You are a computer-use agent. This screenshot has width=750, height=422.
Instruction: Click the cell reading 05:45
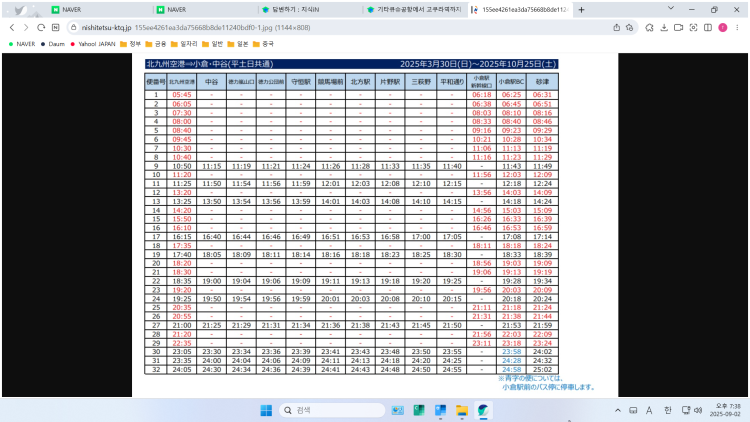click(182, 95)
